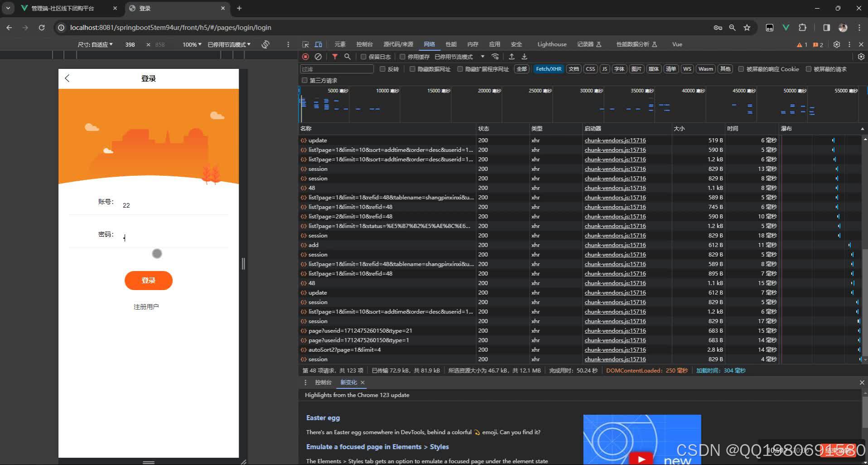Go back in browser history
Viewport: 868px width, 465px height.
(x=10, y=28)
